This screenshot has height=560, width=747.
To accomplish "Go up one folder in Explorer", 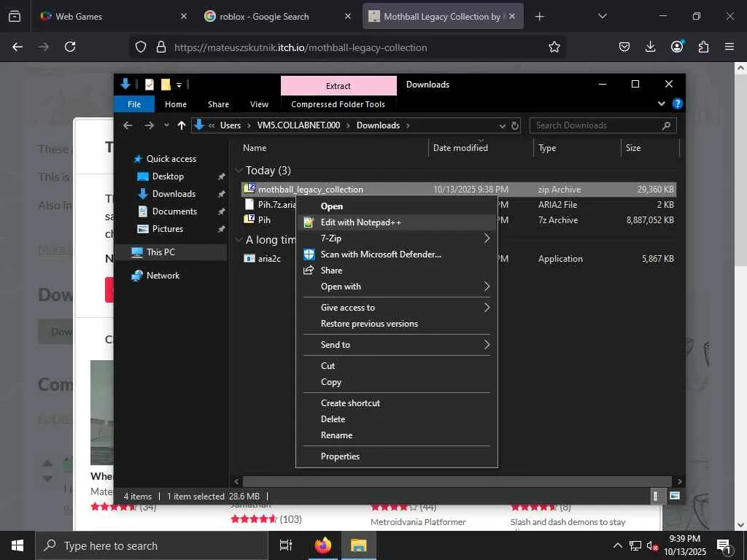I will click(x=181, y=125).
